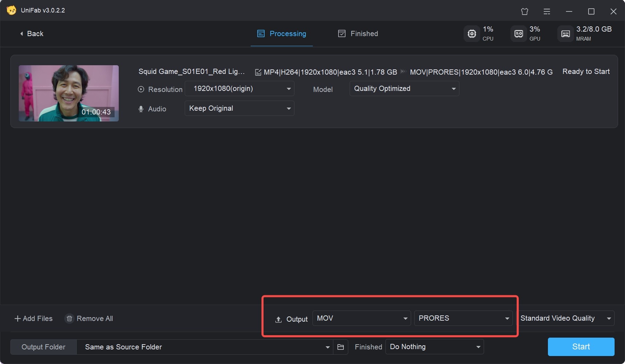Click the edit file name pencil icon

tap(258, 72)
